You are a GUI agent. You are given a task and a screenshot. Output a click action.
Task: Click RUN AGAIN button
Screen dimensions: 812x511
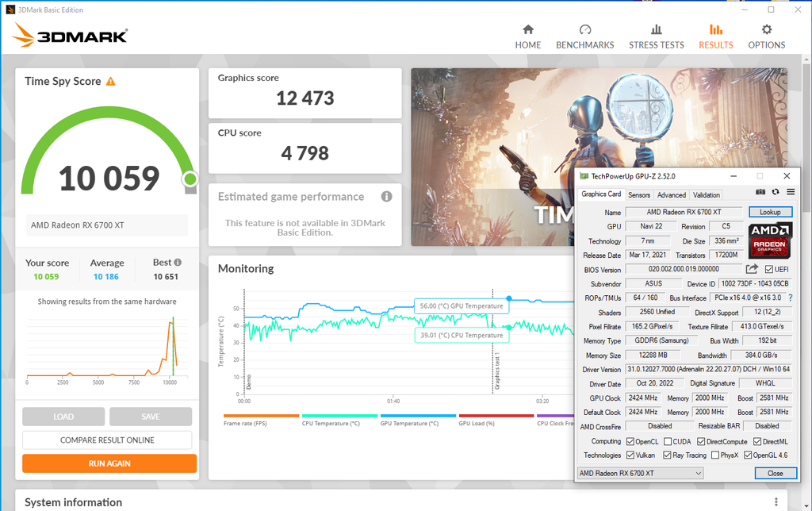(x=109, y=463)
